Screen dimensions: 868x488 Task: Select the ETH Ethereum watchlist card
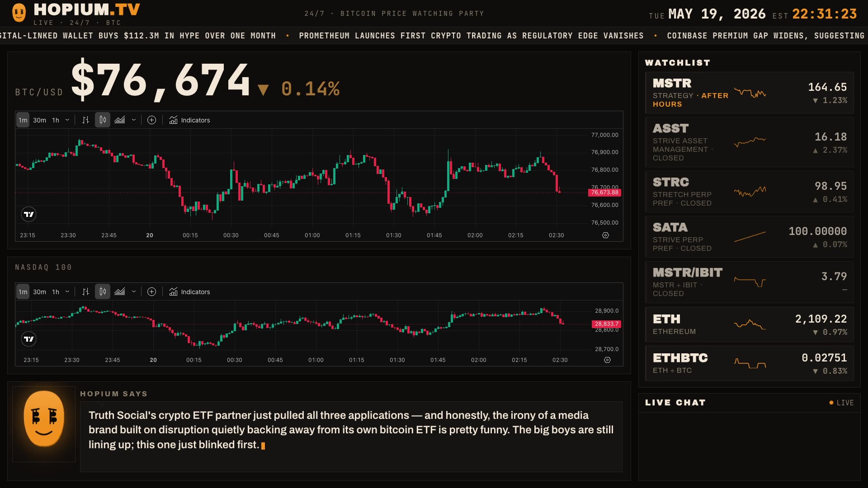[749, 324]
